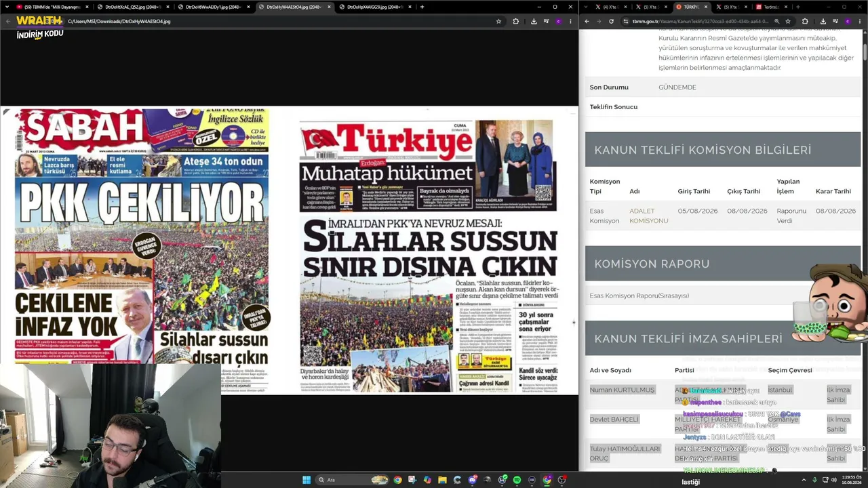Open the ADALET KOMİSYONU link
Image resolution: width=868 pixels, height=488 pixels.
pos(648,216)
